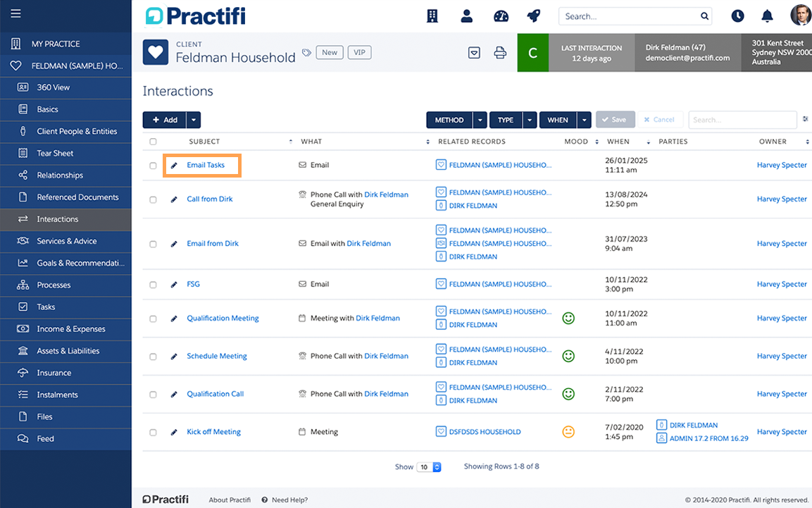Viewport: 812px width, 508px height.
Task: Check the FSG row checkbox
Action: tap(153, 285)
